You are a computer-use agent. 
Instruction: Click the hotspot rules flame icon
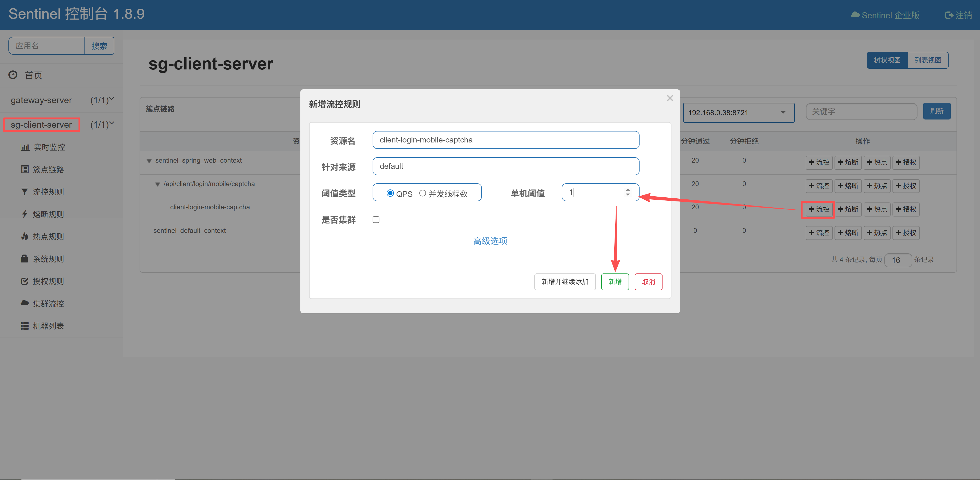point(25,236)
